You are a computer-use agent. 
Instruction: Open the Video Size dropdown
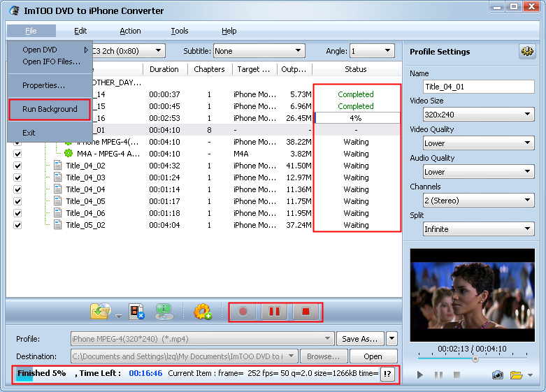tap(479, 115)
